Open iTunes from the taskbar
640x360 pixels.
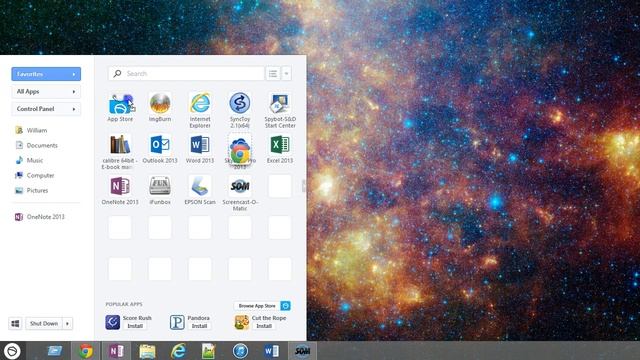pos(240,351)
